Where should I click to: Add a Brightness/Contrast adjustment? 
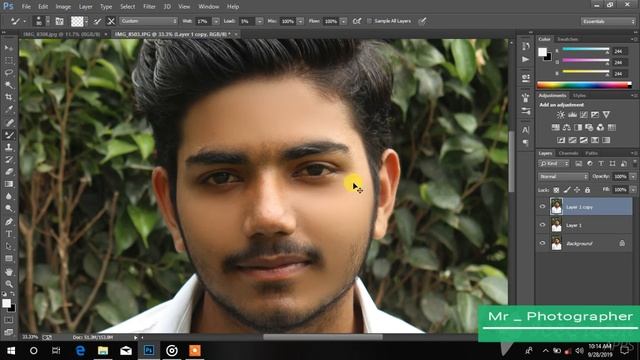click(x=561, y=115)
